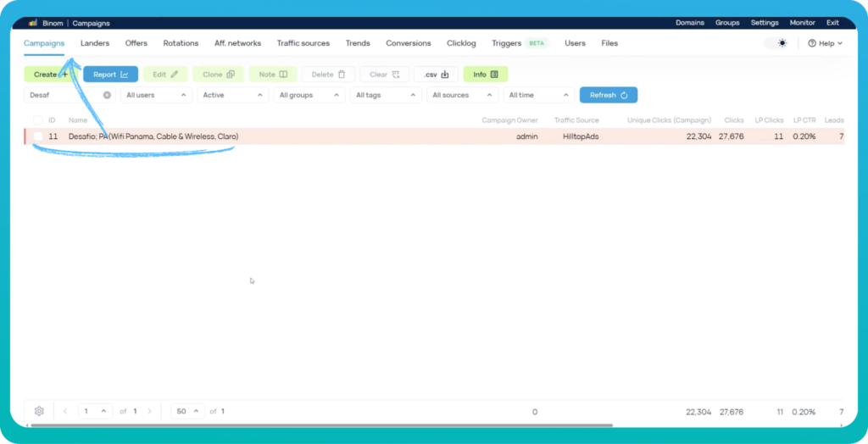Go to previous page arrow
The height and width of the screenshot is (444, 868).
65,411
